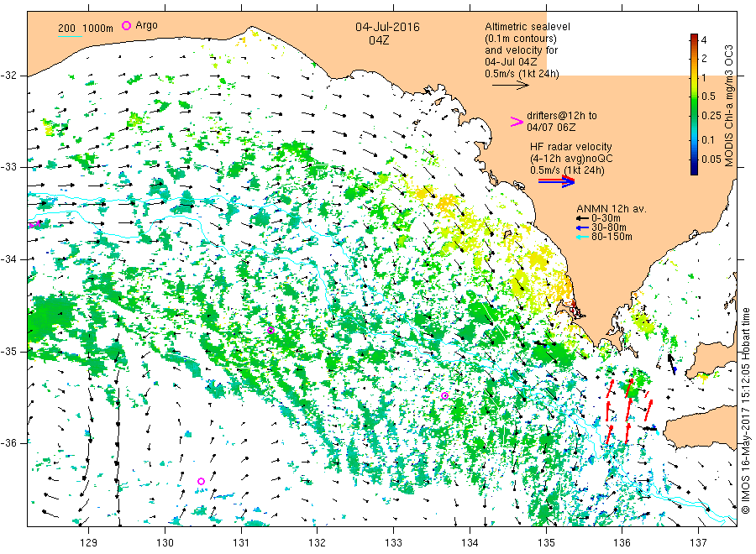
Task: Pick the dark blue bottom of the colorbar
Action: point(695,171)
